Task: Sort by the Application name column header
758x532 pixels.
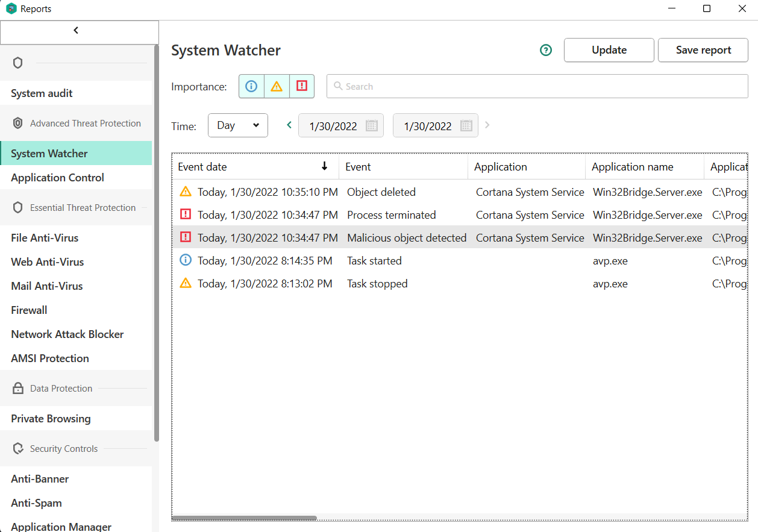Action: pos(633,167)
